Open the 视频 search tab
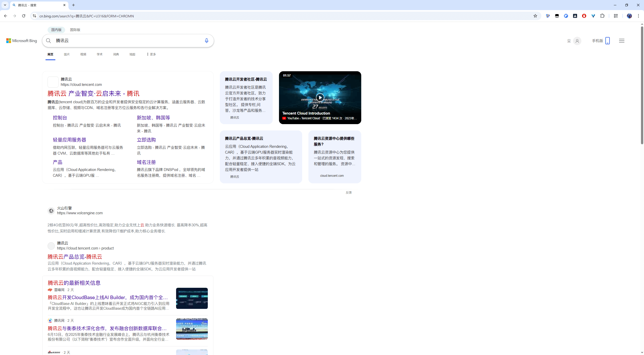 coord(83,54)
